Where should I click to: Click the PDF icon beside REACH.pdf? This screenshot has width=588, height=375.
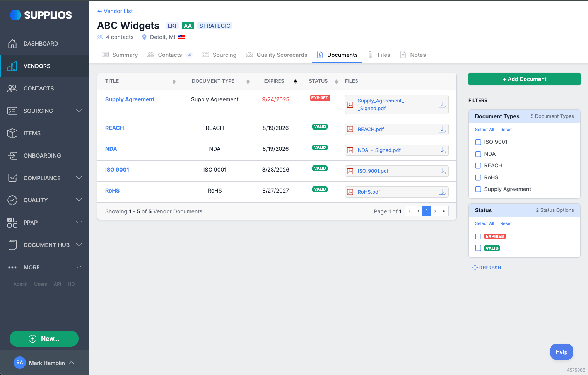(x=350, y=130)
